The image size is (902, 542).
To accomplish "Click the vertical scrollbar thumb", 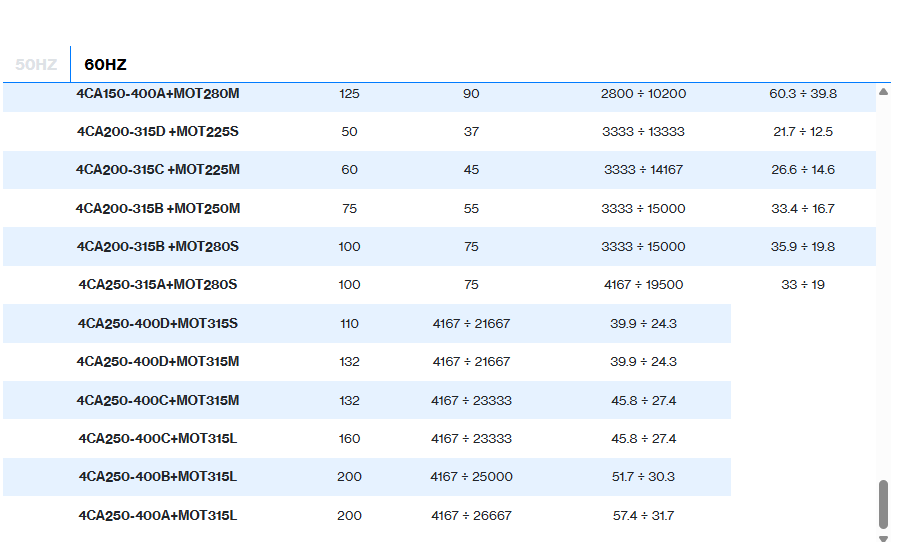I will [x=883, y=505].
